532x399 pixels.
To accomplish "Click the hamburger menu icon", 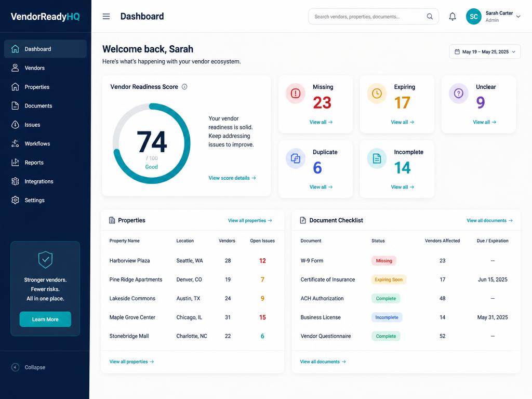I will (x=106, y=16).
